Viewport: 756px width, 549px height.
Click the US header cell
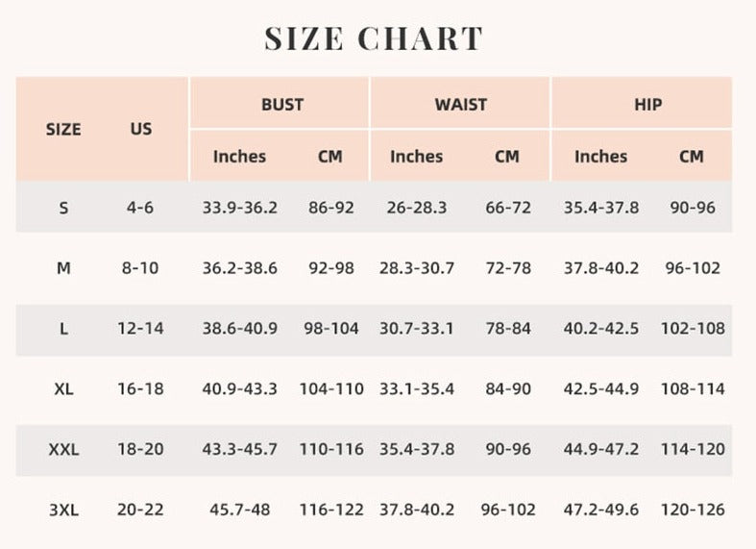tap(141, 129)
